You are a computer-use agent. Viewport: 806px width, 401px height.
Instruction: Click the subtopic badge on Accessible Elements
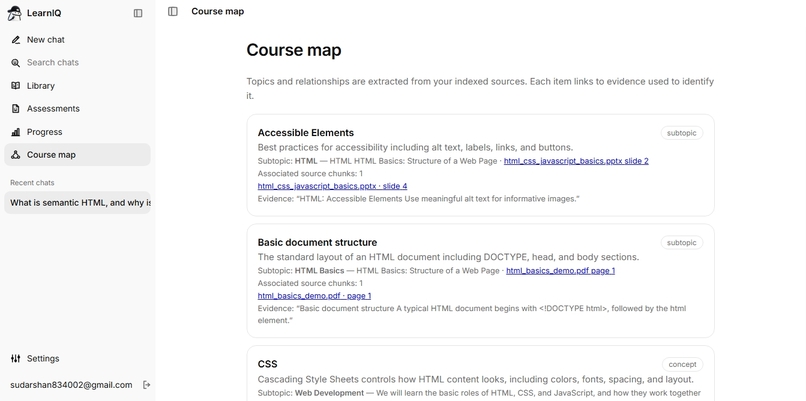[682, 133]
